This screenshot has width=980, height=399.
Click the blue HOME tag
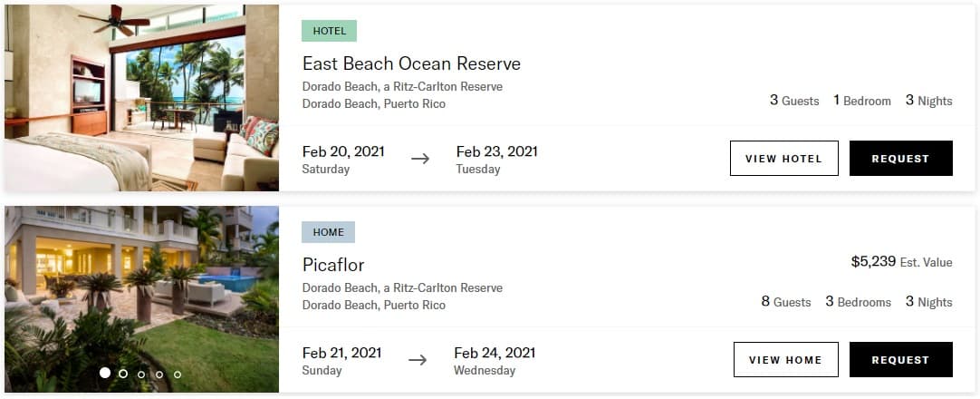328,232
